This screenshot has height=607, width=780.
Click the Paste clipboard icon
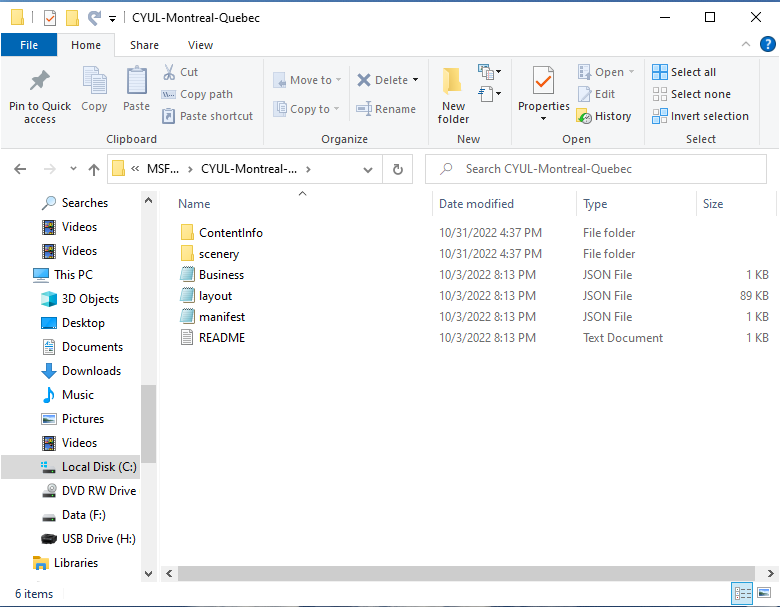click(136, 81)
